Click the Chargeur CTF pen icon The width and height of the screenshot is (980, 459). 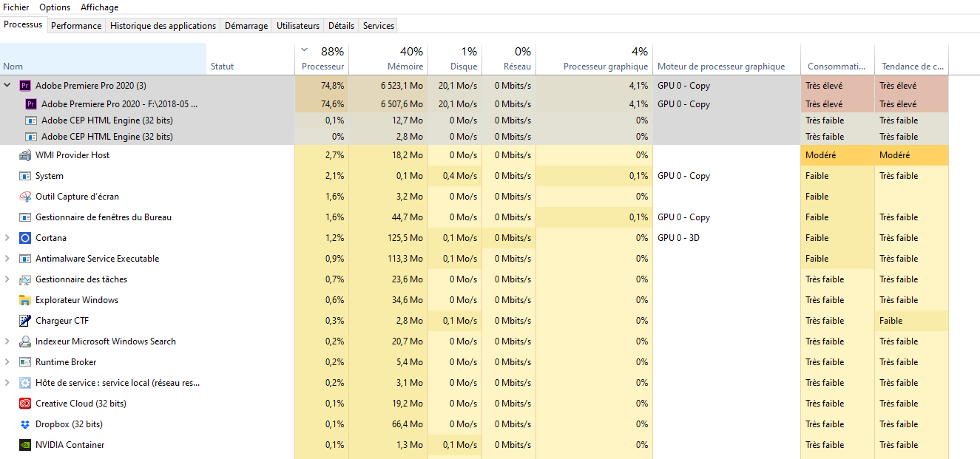pyautogui.click(x=25, y=321)
